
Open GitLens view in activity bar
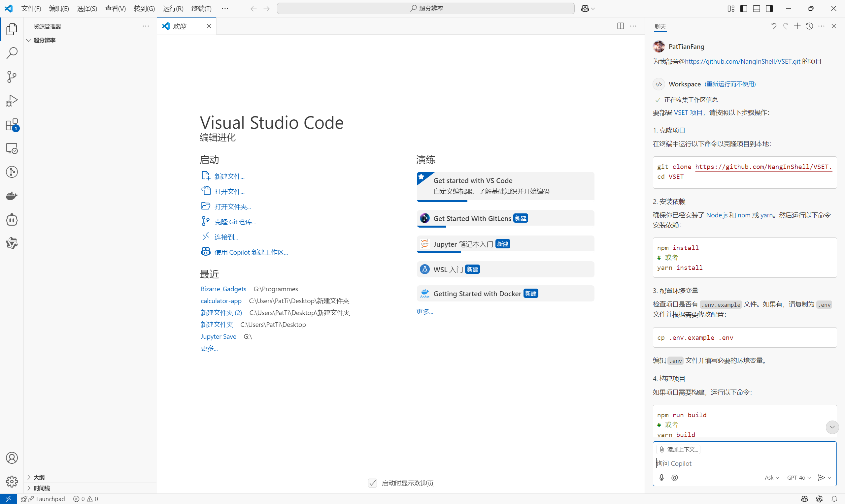(x=12, y=172)
